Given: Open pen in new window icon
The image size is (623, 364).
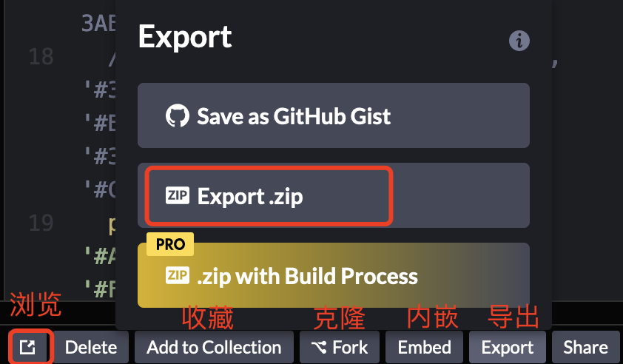Looking at the screenshot, I should (28, 347).
